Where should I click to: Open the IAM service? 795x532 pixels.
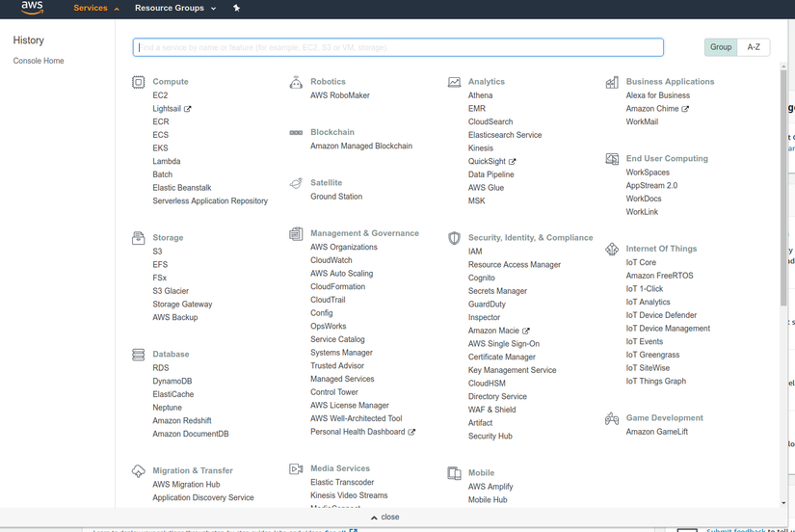[x=475, y=252]
